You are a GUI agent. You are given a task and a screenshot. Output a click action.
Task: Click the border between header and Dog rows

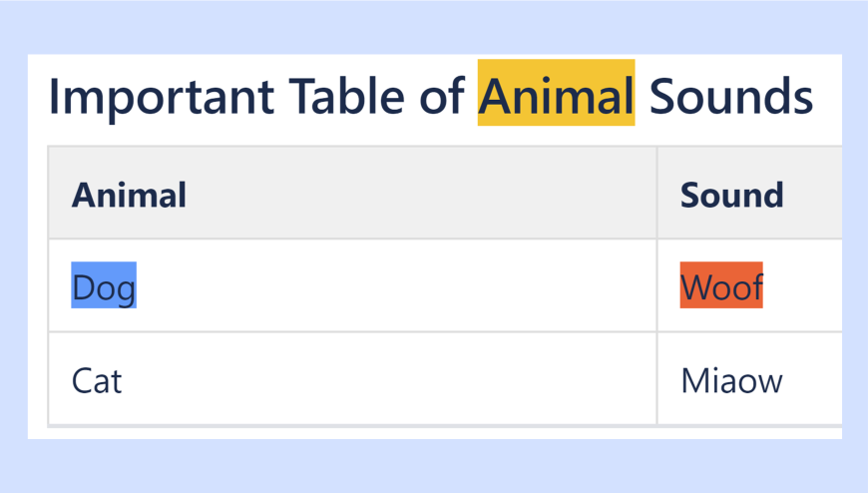(x=349, y=240)
